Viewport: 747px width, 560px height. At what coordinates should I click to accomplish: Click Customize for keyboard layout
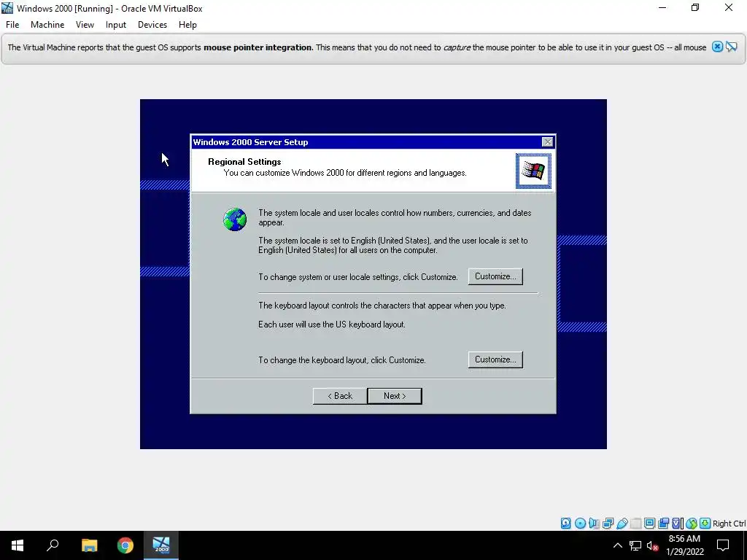coord(495,359)
